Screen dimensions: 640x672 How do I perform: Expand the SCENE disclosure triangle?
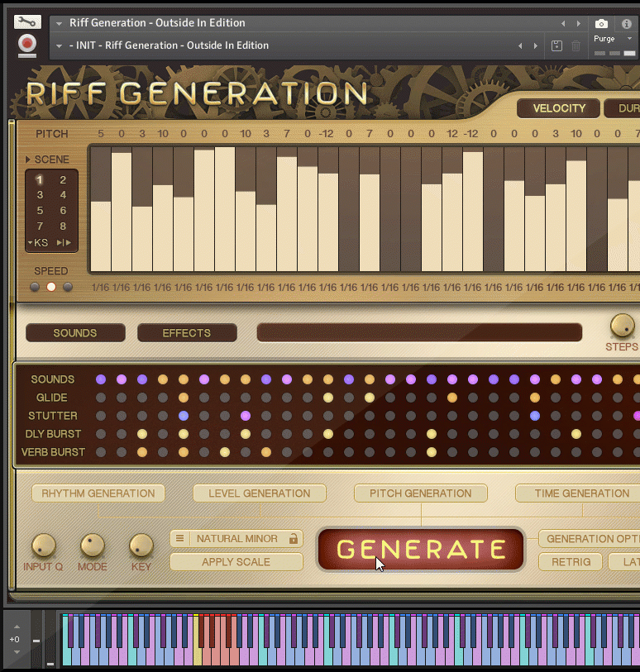pos(28,160)
